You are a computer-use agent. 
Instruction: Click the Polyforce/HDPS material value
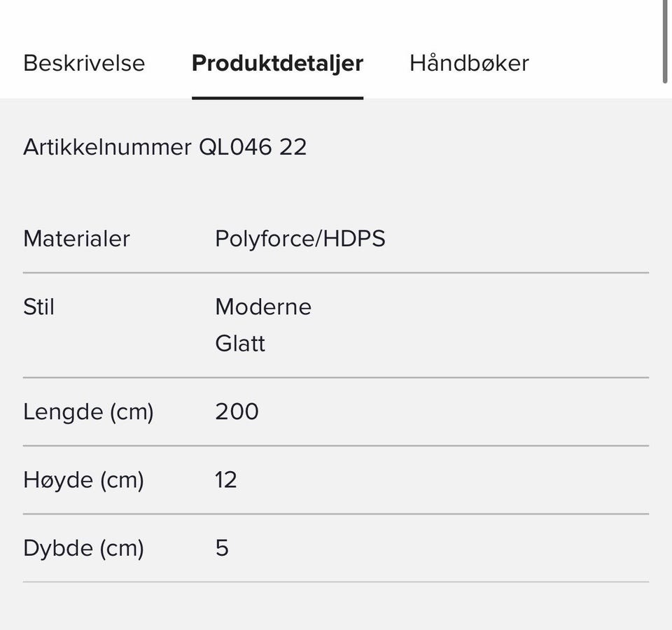pyautogui.click(x=300, y=239)
